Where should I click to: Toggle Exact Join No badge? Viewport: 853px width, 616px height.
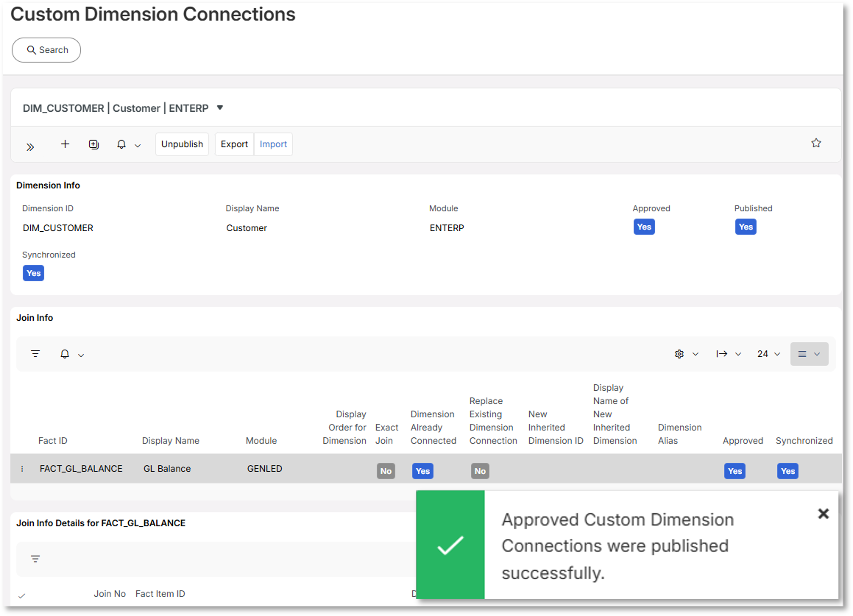click(385, 471)
